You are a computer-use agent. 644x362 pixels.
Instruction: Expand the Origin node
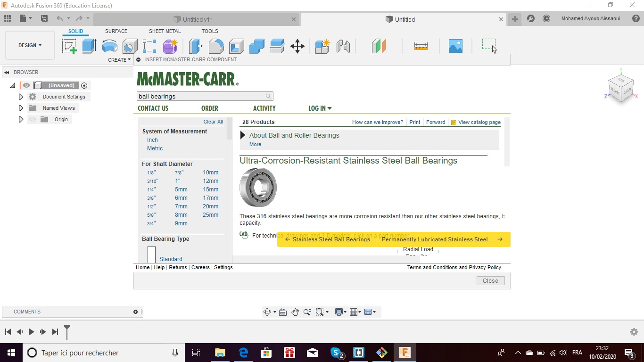(x=21, y=119)
